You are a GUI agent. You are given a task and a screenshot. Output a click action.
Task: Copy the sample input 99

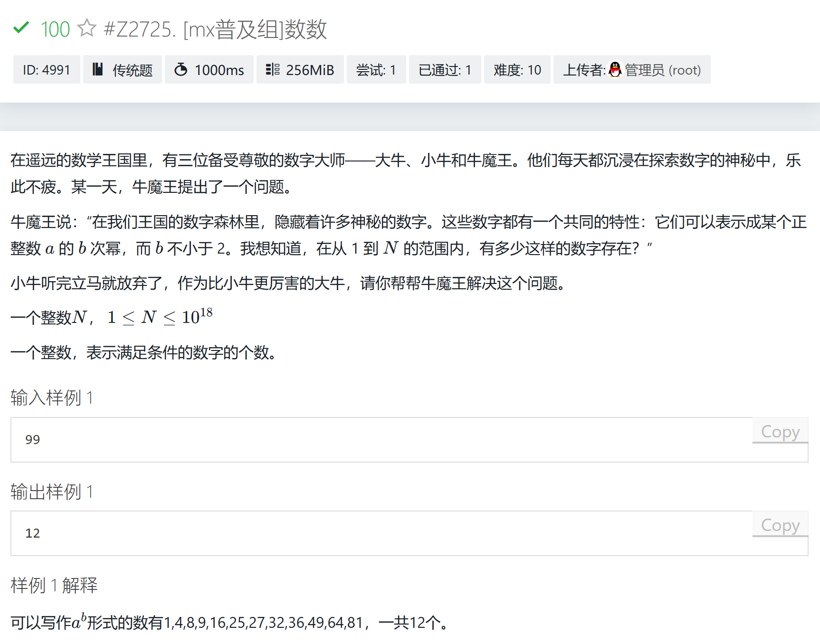(781, 431)
